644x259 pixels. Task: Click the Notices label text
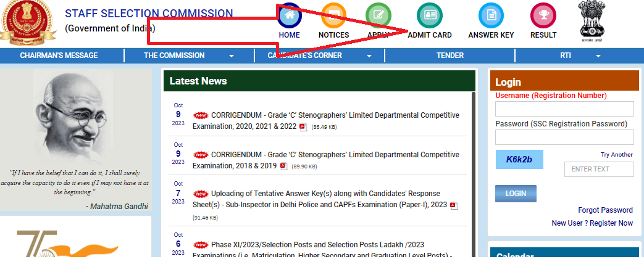point(333,35)
